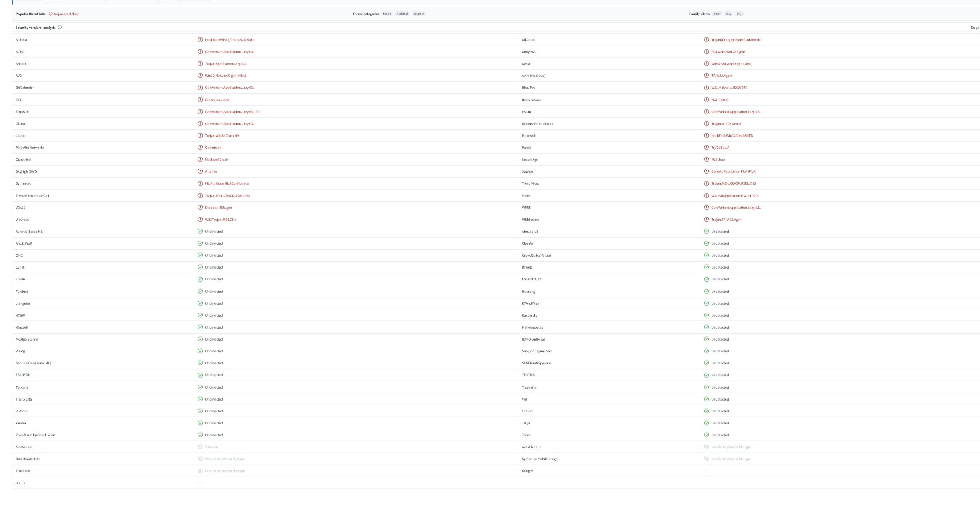Click the info icon beside Security vendors' analysis

pyautogui.click(x=60, y=28)
